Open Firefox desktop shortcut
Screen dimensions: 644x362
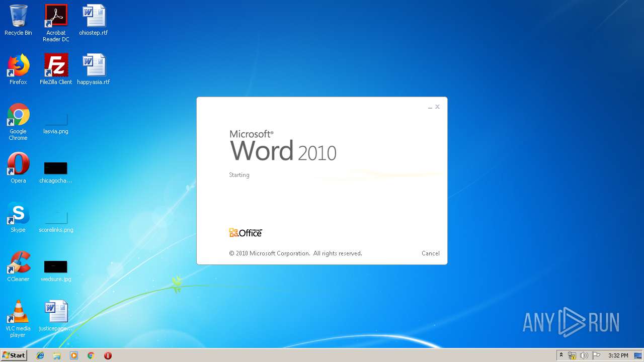(x=18, y=69)
